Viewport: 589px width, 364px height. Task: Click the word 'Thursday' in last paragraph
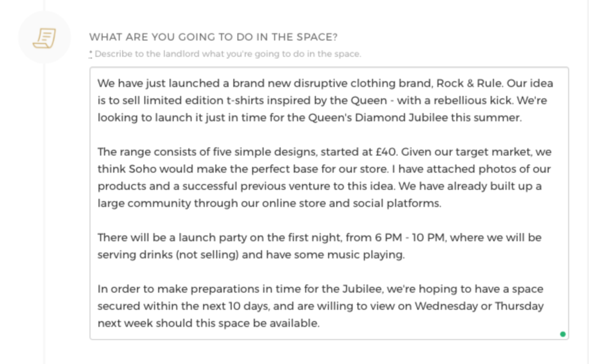point(519,306)
